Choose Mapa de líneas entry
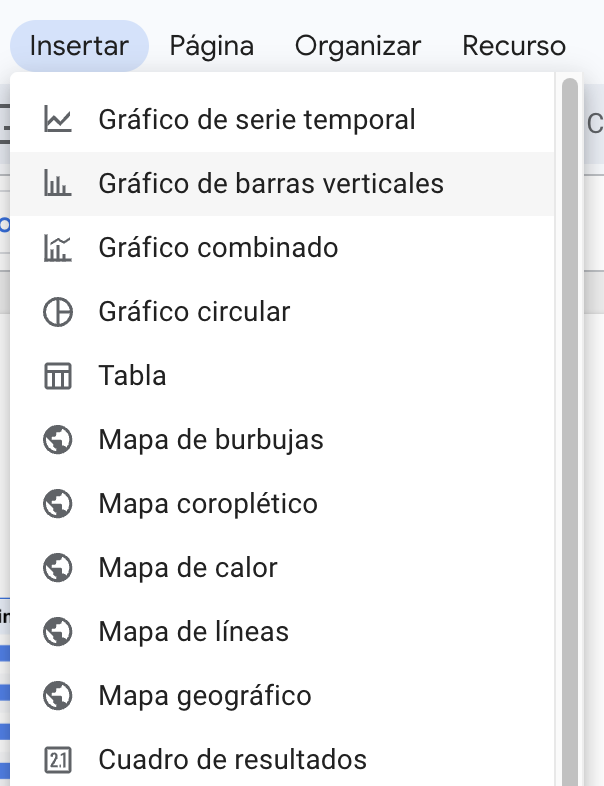The width and height of the screenshot is (604, 786). (193, 632)
